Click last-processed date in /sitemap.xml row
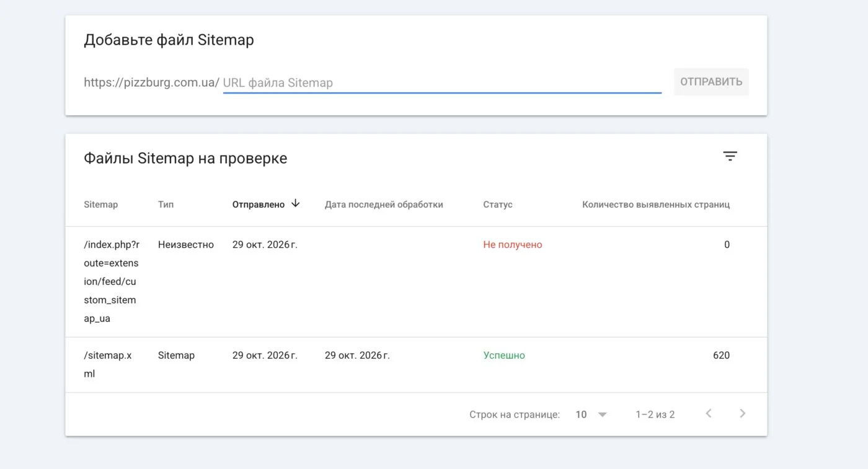 (x=357, y=356)
